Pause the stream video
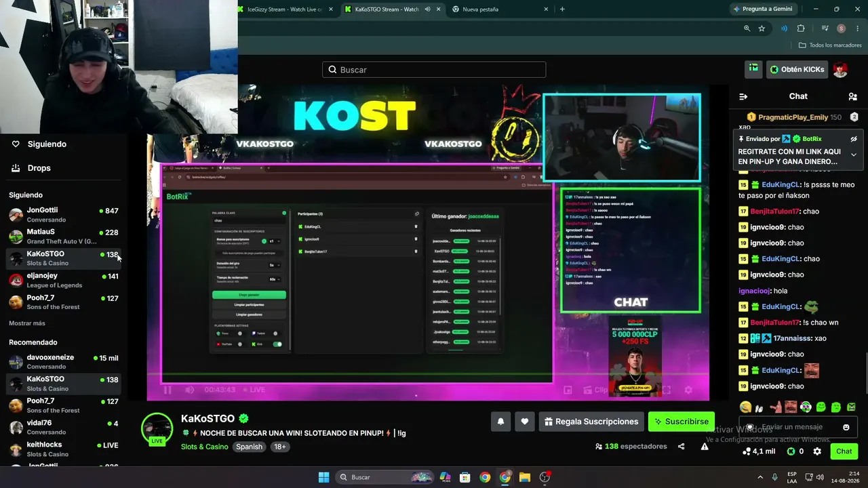Screen dimensions: 868x488 pyautogui.click(x=167, y=390)
